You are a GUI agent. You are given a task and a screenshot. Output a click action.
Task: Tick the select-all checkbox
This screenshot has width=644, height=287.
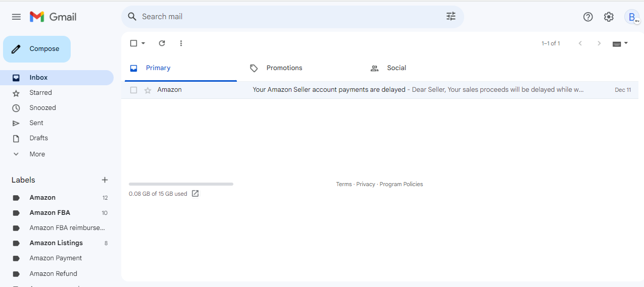point(134,43)
